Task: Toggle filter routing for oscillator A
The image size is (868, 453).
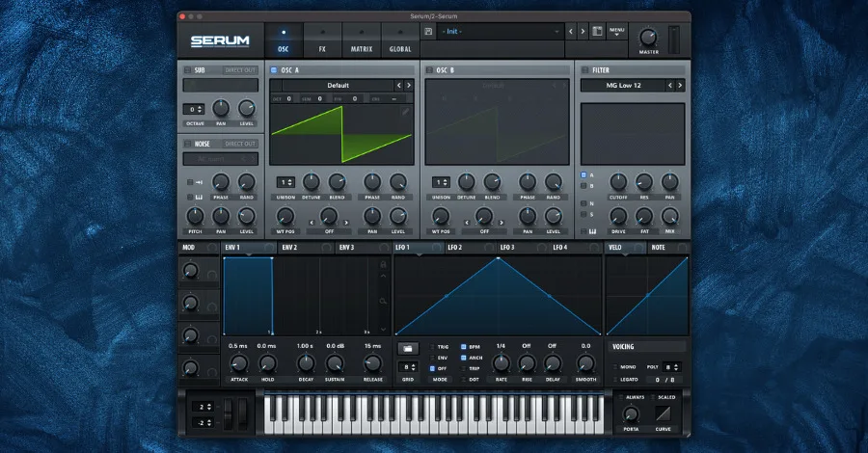Action: 583,174
